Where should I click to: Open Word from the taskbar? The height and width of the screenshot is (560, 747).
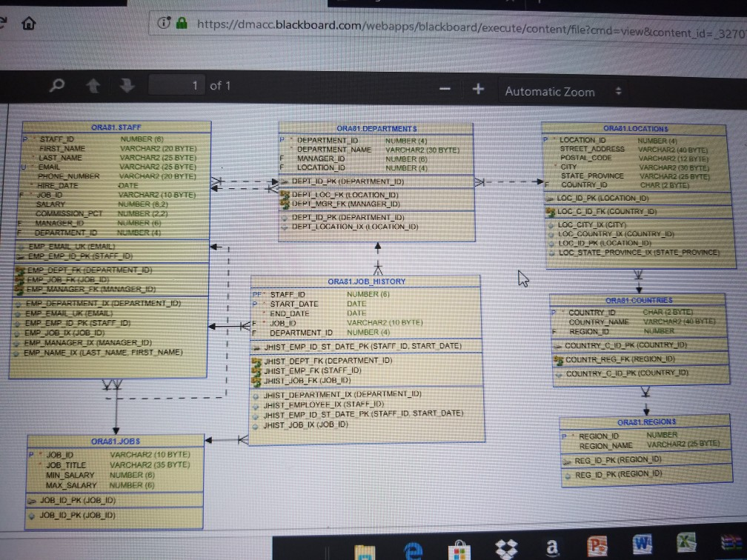point(643,544)
